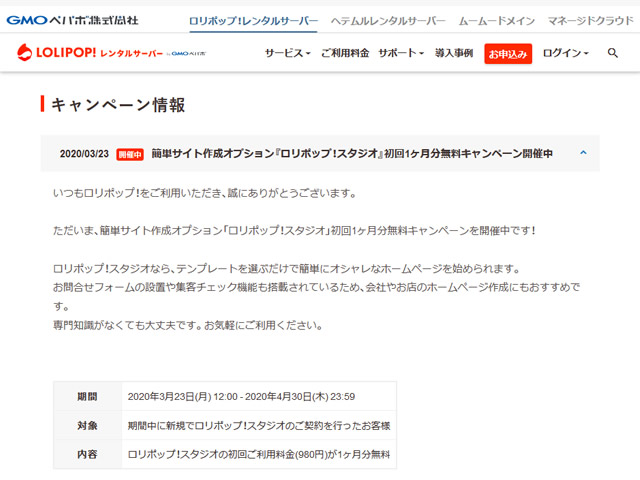This screenshot has height=480, width=640.
Task: Open the ムームードメイン tab
Action: pyautogui.click(x=496, y=21)
